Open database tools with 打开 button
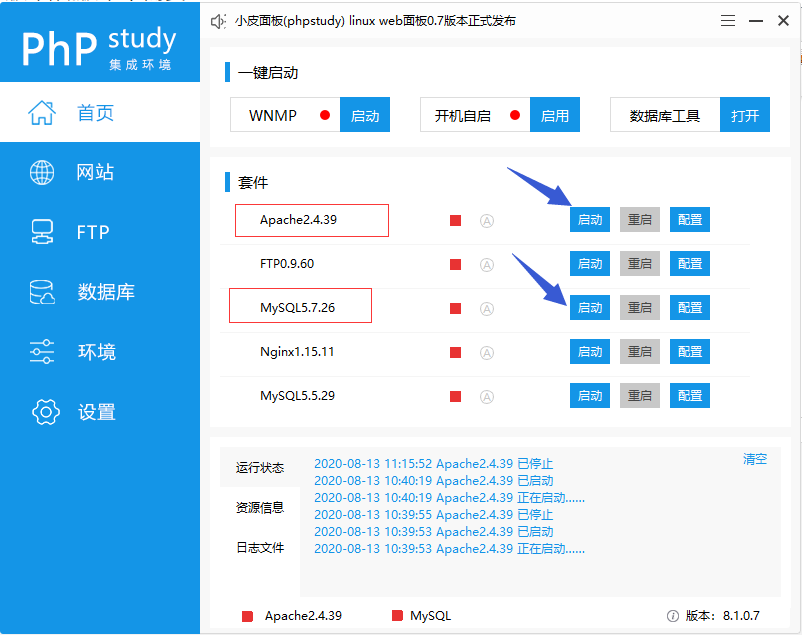The height and width of the screenshot is (635, 802). (x=745, y=115)
